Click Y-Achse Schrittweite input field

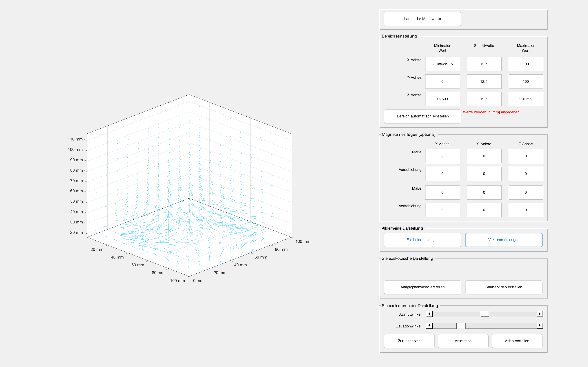point(484,82)
